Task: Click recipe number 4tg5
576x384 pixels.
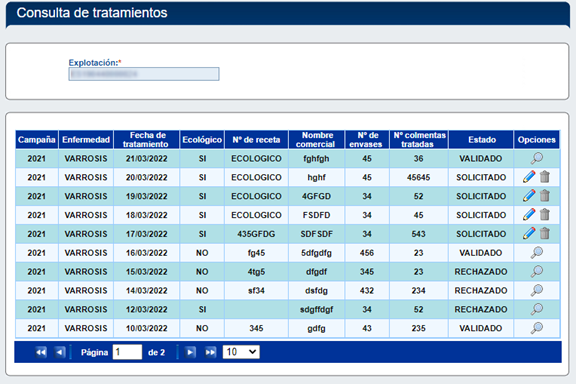Action: (256, 272)
